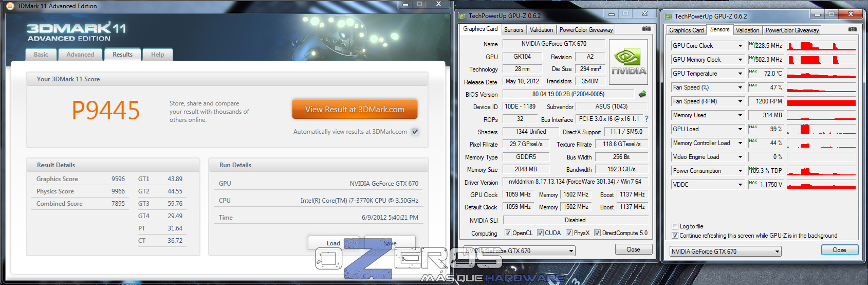The height and width of the screenshot is (285, 868).
Task: Click GPU-Z Graphics Card window title icon
Action: (463, 16)
